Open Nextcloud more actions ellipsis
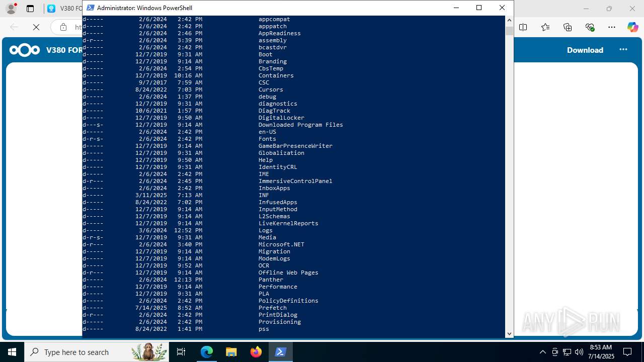 tap(623, 49)
